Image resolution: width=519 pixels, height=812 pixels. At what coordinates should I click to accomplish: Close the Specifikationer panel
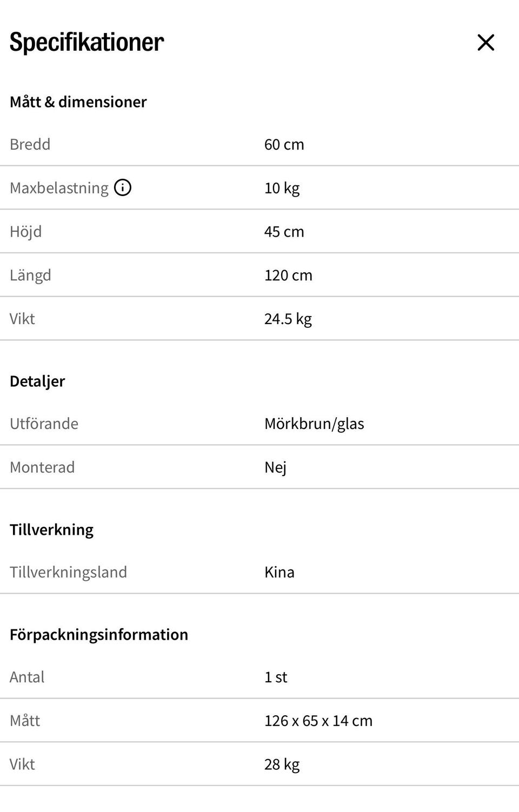[x=485, y=42]
